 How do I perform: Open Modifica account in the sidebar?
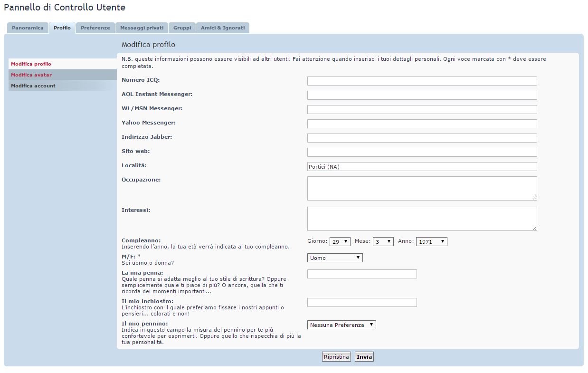tap(33, 86)
